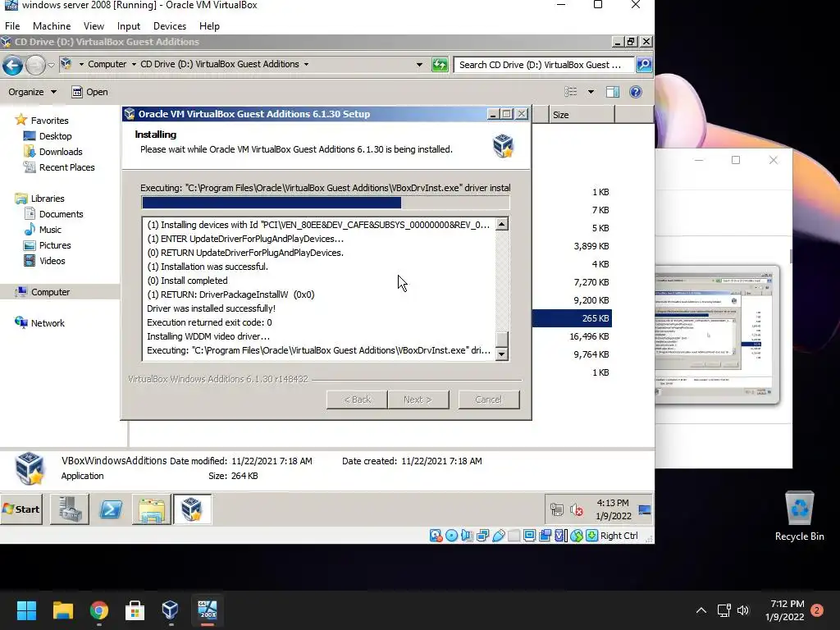Open host File Explorer taskbar icon
840x630 pixels.
click(x=63, y=610)
